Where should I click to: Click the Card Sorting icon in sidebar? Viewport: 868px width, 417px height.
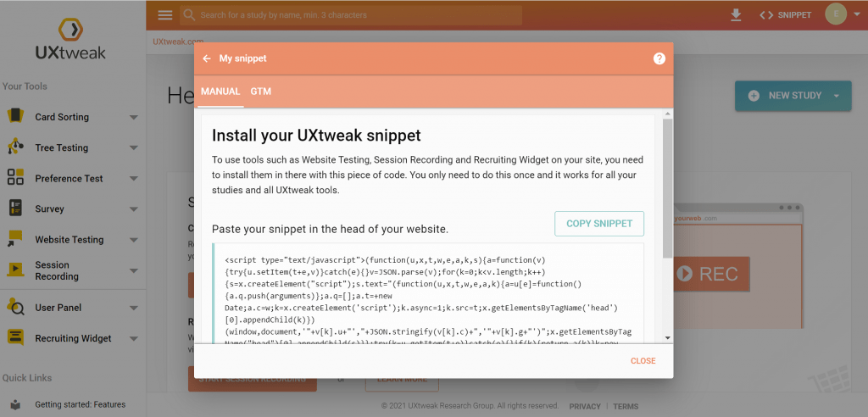(15, 117)
